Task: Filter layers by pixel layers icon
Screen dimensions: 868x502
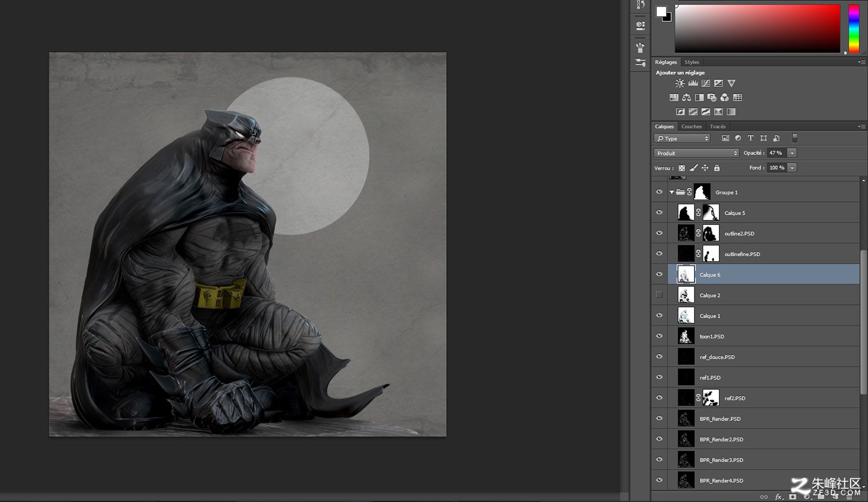Action: pos(725,138)
